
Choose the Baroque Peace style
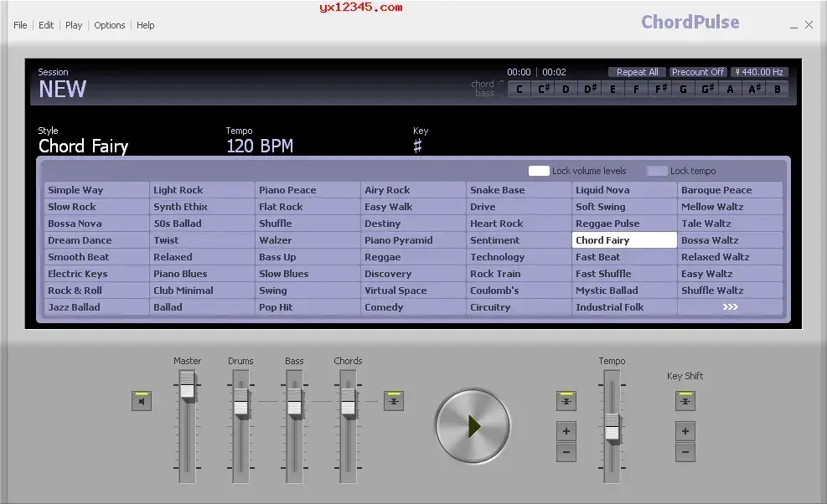click(730, 190)
